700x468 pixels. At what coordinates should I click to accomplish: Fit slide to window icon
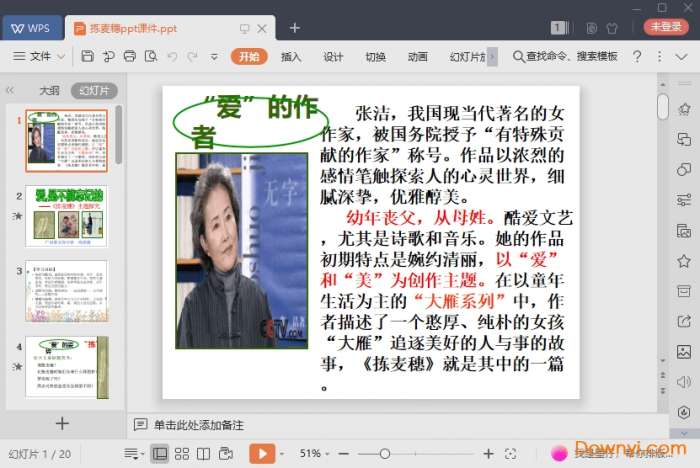tap(510, 454)
